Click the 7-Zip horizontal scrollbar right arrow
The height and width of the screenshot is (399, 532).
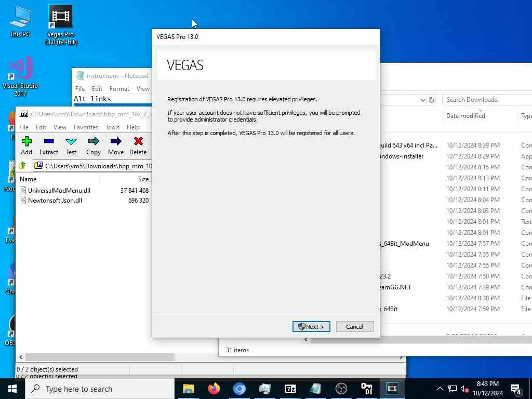401,357
